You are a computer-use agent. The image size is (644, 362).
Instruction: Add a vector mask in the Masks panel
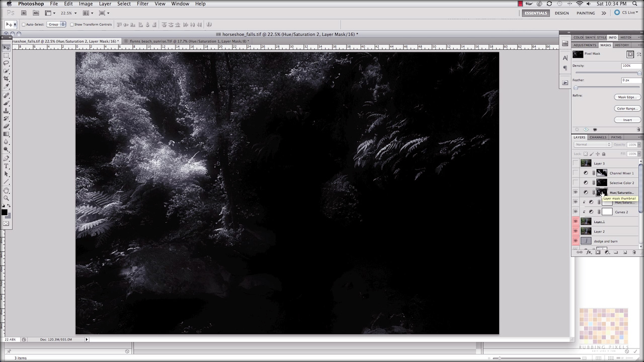pos(639,54)
